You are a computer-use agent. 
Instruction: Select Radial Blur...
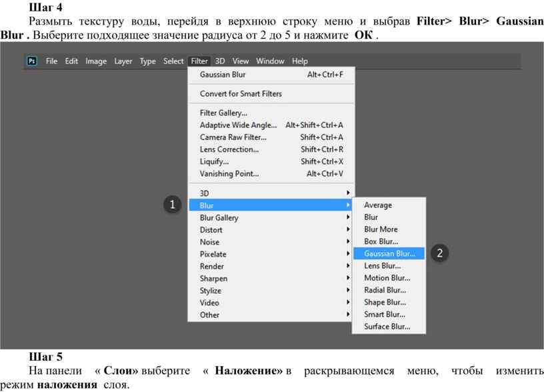[x=389, y=290]
